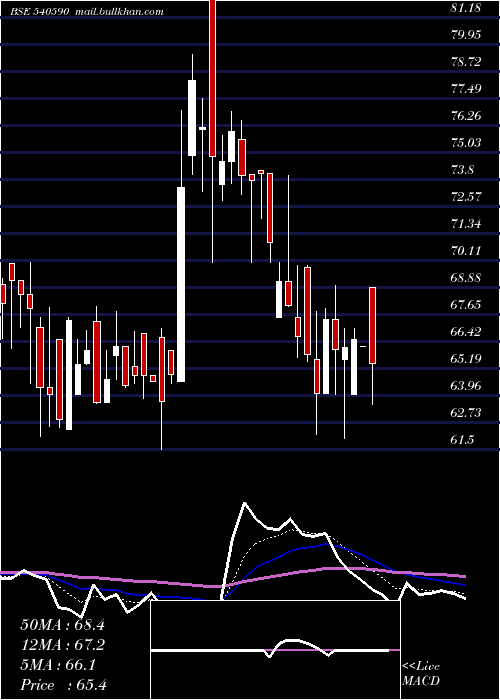Select the 68.88 price axis label
500x700 pixels.
tap(466, 278)
